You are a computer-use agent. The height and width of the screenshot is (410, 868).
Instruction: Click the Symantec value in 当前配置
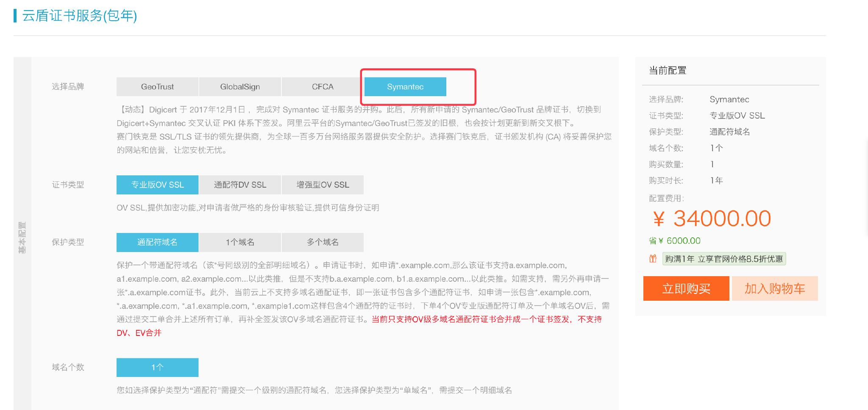click(729, 100)
